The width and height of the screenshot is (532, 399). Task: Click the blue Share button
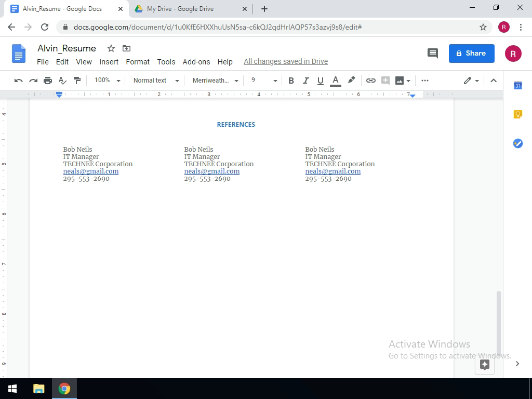click(471, 54)
